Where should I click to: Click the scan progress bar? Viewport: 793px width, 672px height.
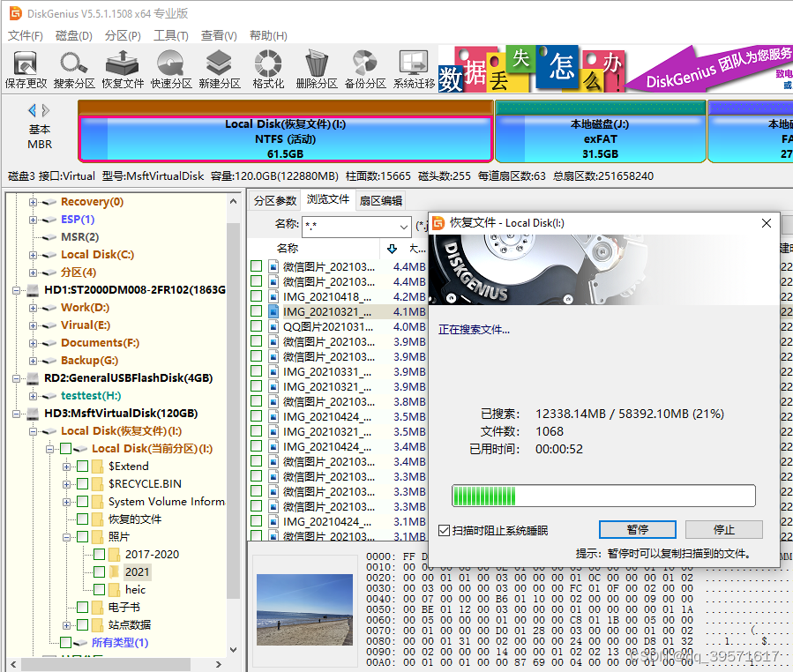pos(603,496)
